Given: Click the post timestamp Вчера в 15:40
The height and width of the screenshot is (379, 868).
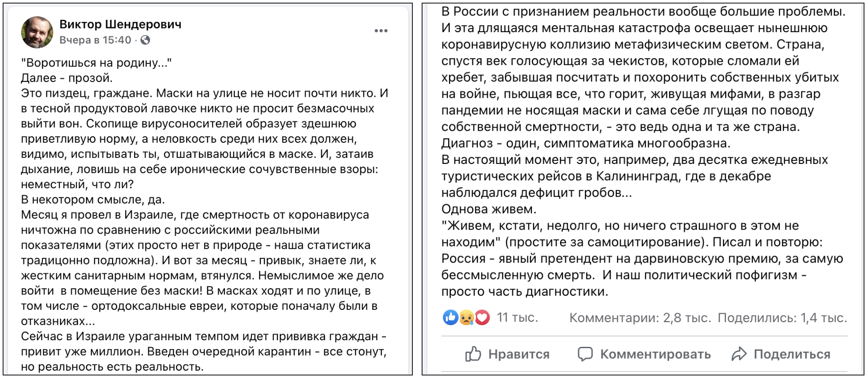Looking at the screenshot, I should coord(95,40).
